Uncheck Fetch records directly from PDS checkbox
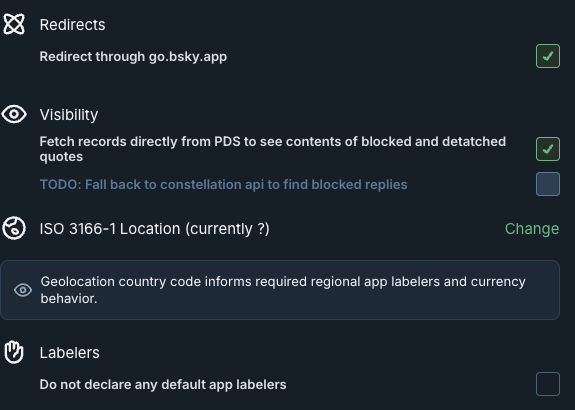 547,149
